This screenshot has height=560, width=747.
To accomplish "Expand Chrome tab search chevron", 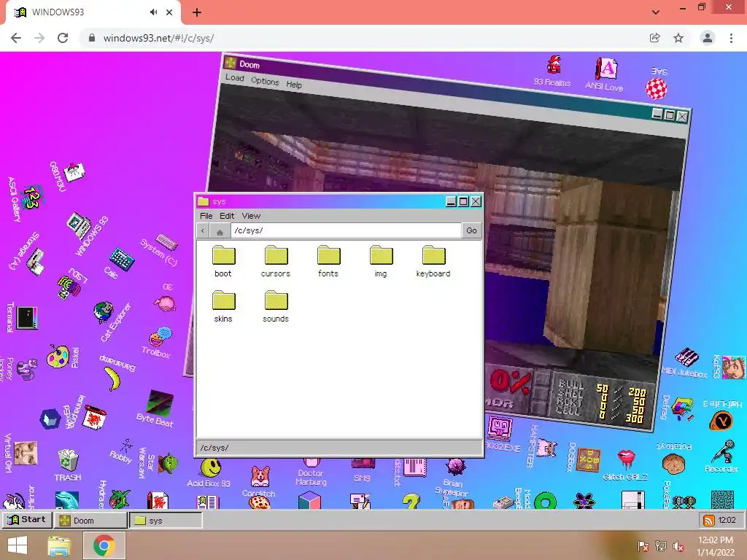I will tap(656, 12).
